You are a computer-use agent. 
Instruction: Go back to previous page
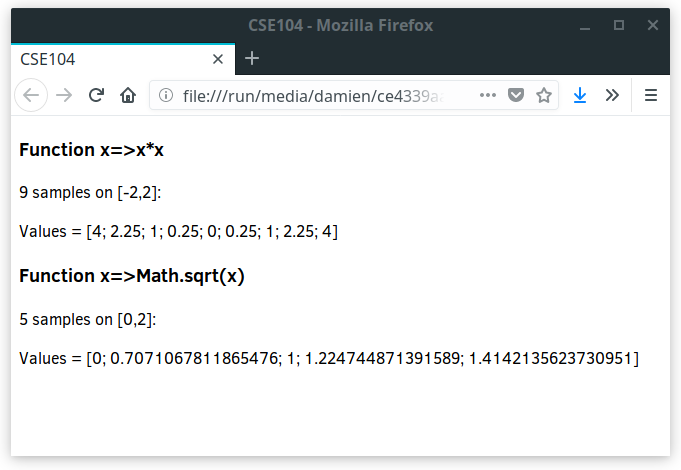coord(31,95)
